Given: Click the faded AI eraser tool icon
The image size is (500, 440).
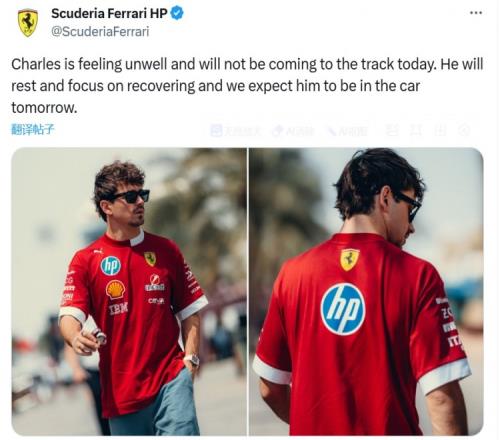Looking at the screenshot, I should [278, 131].
